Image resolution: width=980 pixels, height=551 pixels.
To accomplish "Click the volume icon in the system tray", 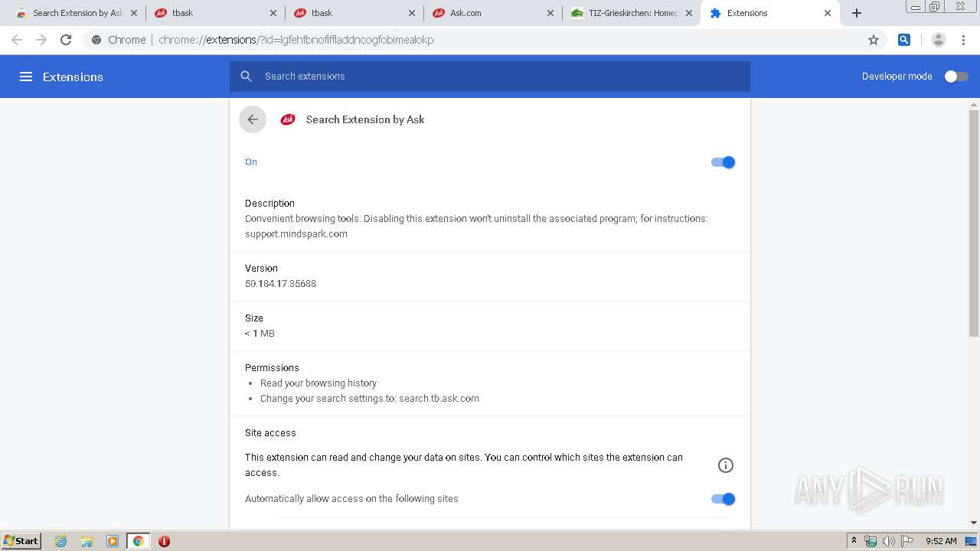I will [888, 541].
